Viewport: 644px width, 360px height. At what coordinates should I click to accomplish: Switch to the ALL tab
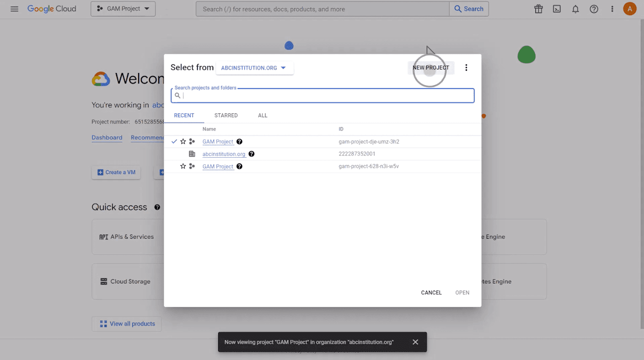click(x=263, y=116)
